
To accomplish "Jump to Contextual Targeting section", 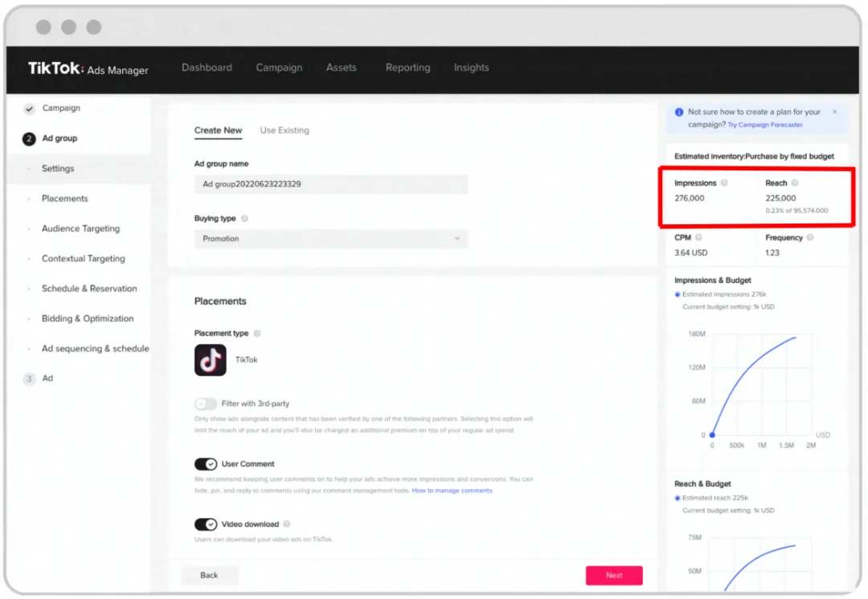I will [84, 259].
